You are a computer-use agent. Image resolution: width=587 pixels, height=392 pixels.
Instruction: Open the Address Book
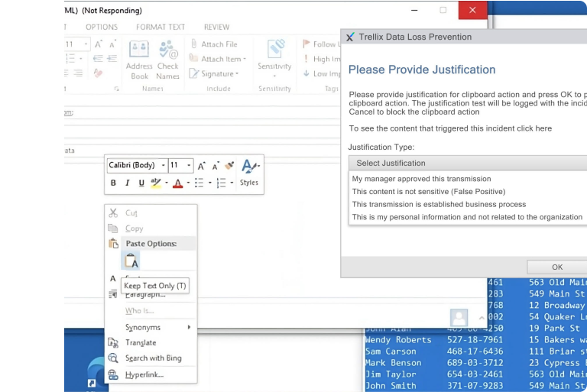(x=139, y=60)
